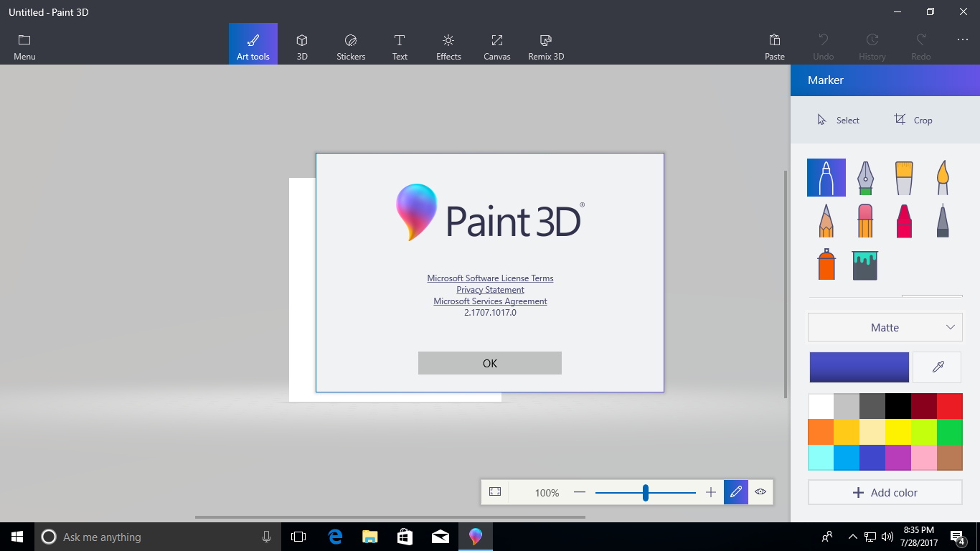Open the Windows Start menu

17,537
